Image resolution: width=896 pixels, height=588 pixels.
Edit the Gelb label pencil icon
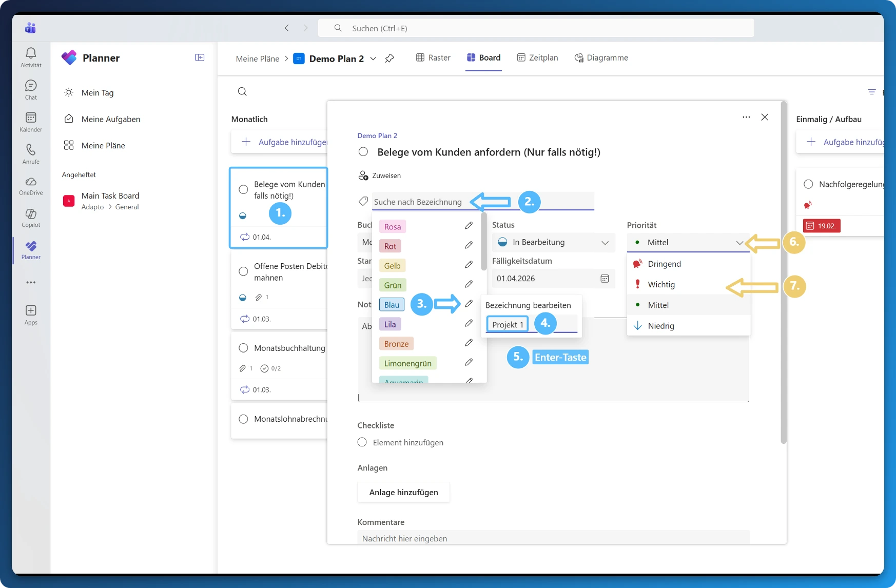coord(469,265)
